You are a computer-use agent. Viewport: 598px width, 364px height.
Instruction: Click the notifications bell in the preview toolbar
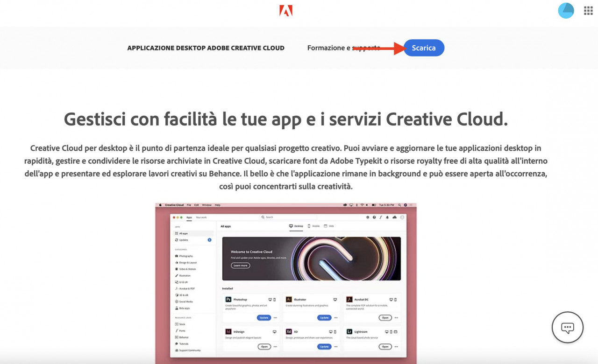pos(387,217)
